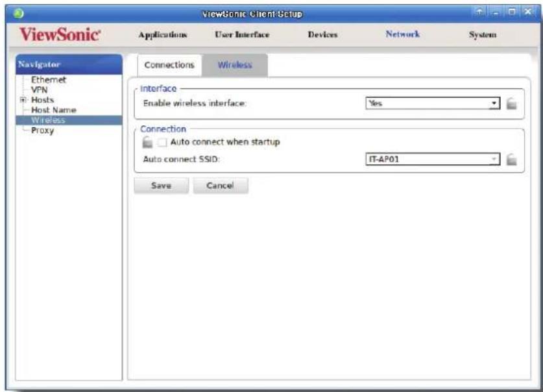This screenshot has height=392, width=543.
Task: Open the User Interface menu
Action: click(242, 34)
